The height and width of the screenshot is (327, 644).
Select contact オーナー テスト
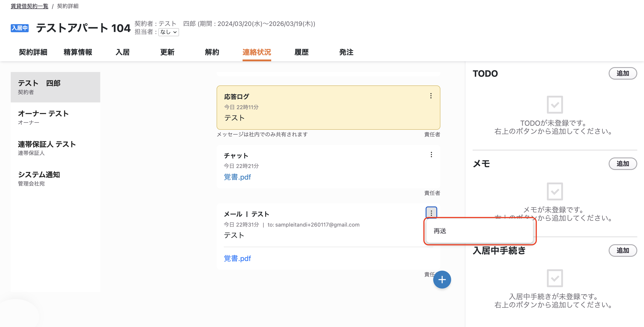(55, 117)
